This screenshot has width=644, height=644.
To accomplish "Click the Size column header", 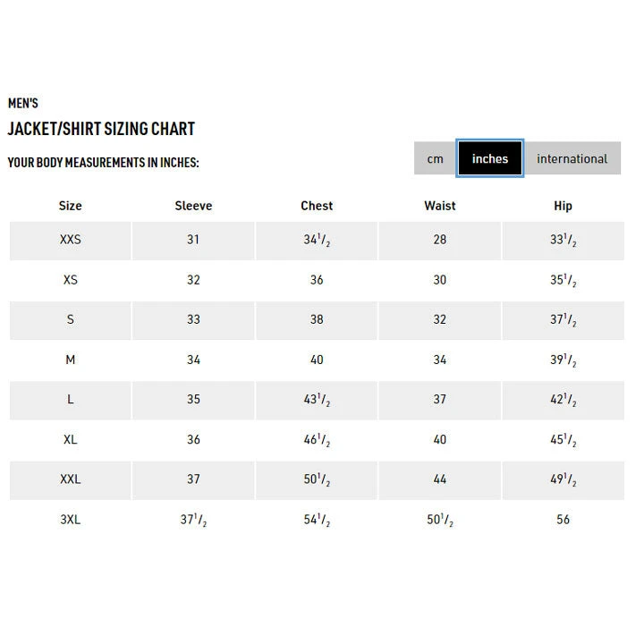I will pos(70,206).
